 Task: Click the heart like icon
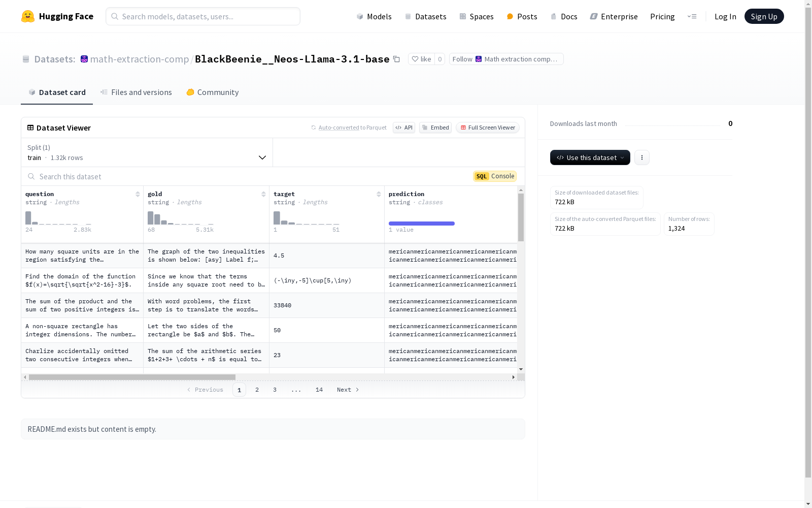[x=415, y=59]
